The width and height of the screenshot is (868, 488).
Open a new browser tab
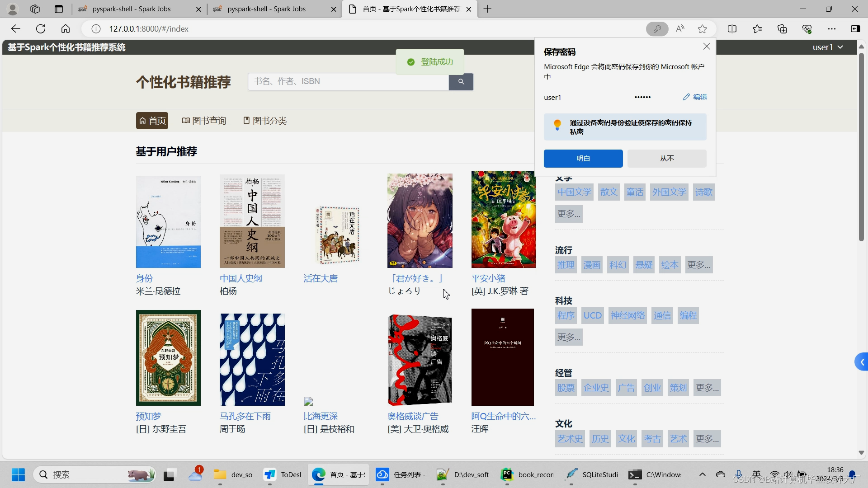pos(487,9)
